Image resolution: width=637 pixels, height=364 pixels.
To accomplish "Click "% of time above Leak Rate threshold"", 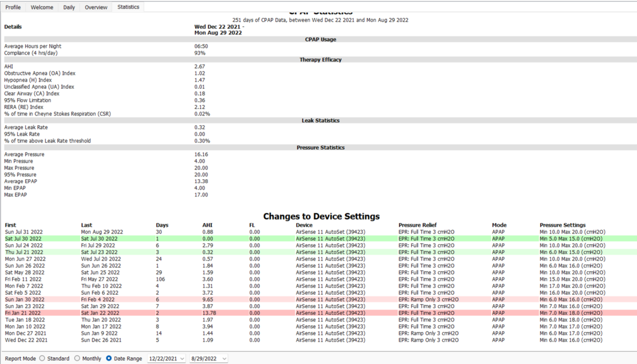I will point(47,141).
